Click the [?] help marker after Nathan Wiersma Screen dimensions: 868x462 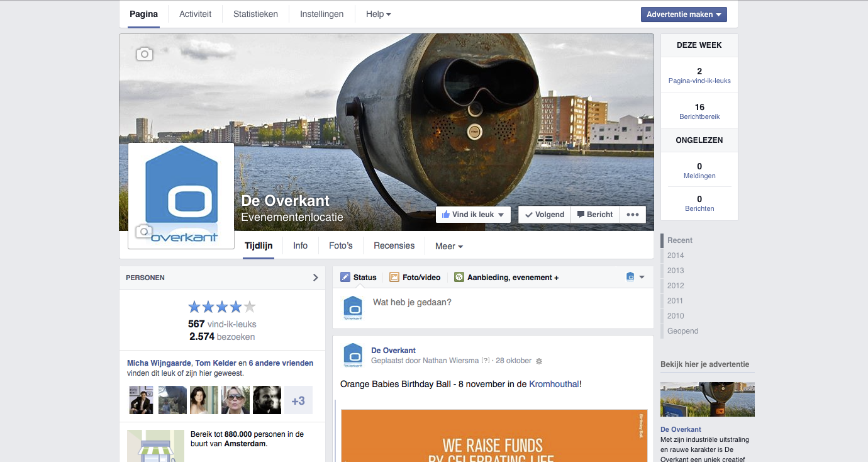(485, 361)
